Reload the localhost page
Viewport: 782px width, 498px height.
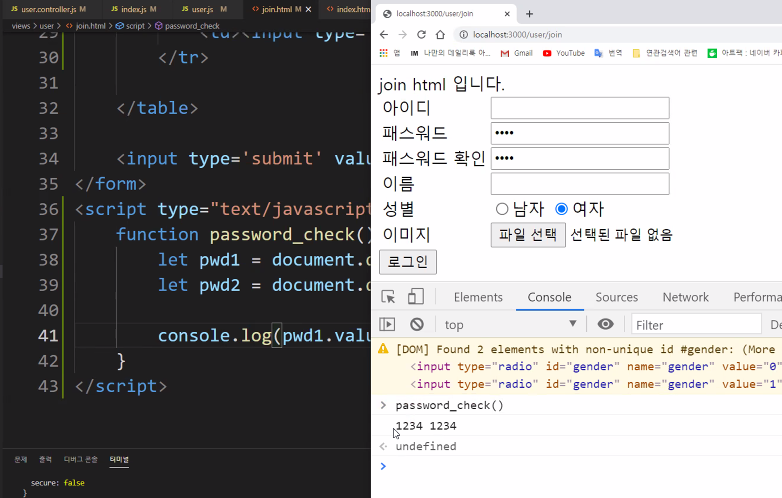(421, 34)
